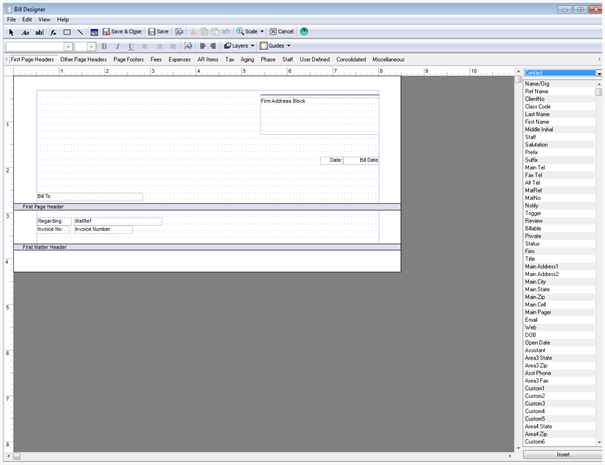Open the Guides dropdown
The height and width of the screenshot is (465, 605).
pyautogui.click(x=275, y=46)
